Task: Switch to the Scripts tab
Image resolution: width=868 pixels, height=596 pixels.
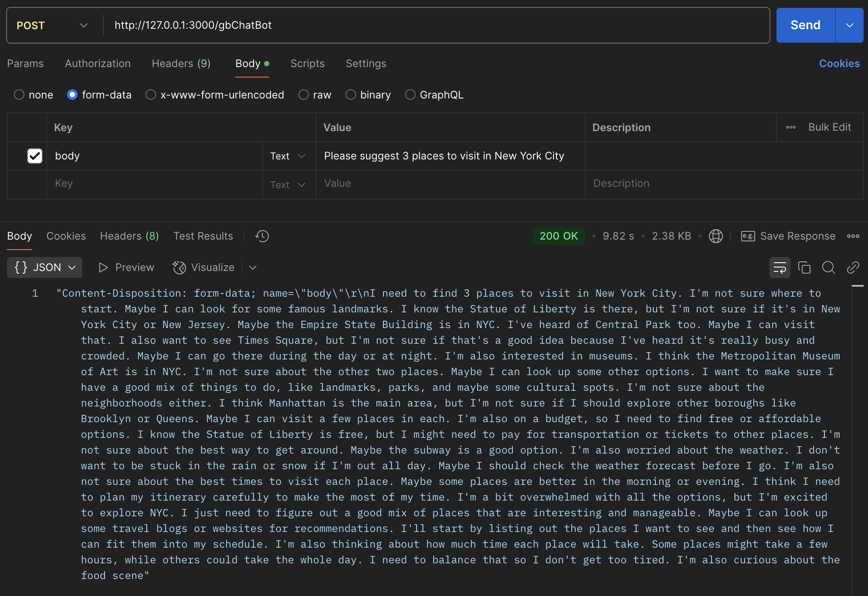Action: click(307, 64)
